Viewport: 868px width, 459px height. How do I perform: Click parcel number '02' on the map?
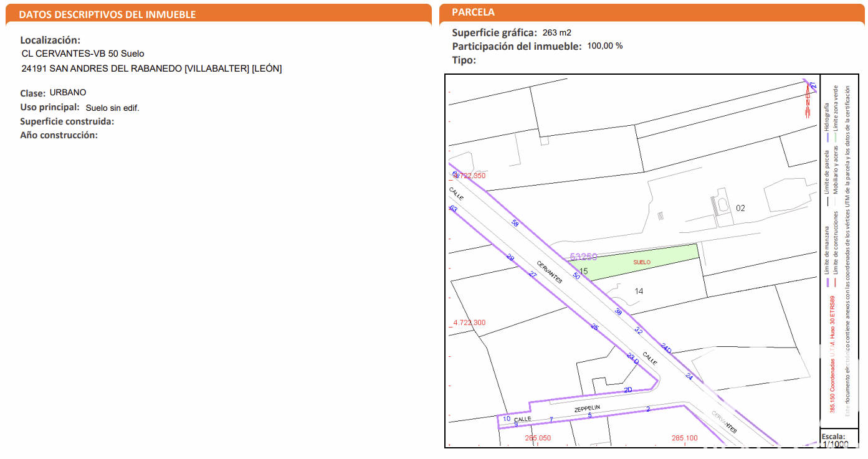click(740, 208)
